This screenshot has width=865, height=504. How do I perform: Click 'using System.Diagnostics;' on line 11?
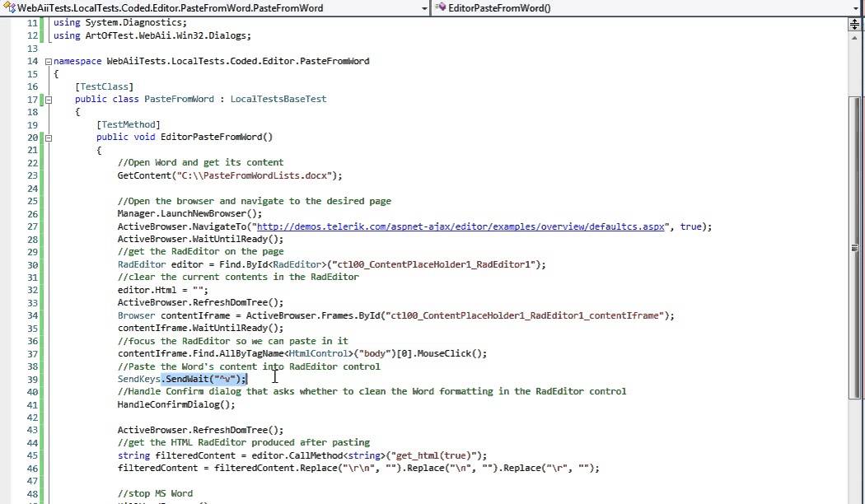pyautogui.click(x=120, y=22)
